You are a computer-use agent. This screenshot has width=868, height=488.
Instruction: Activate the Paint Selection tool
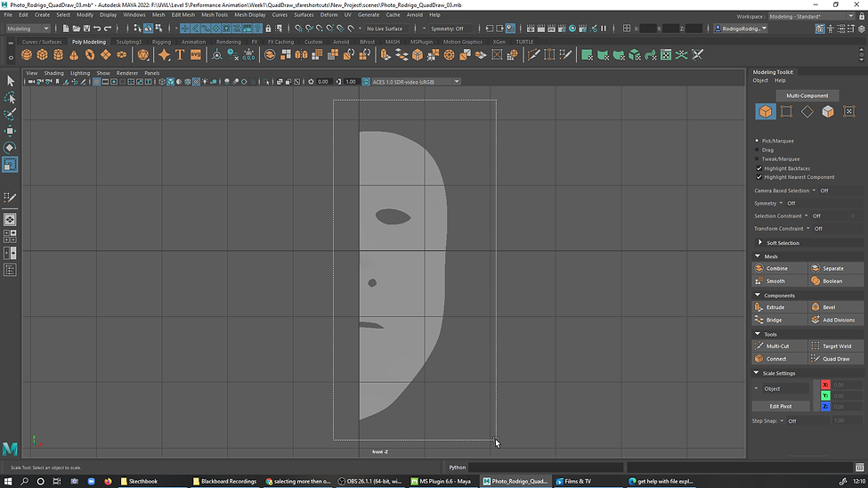(x=10, y=114)
